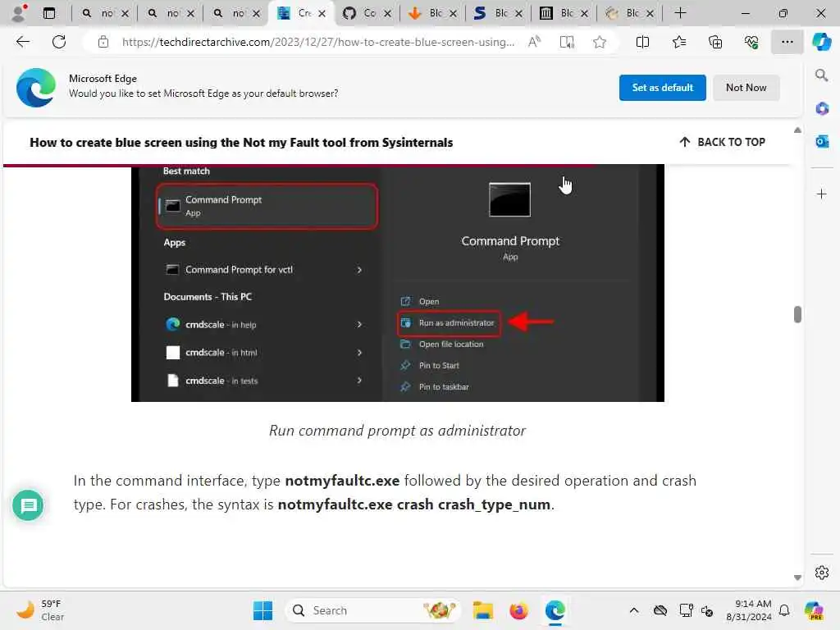The image size is (840, 630).
Task: Add a new sidebar app
Action: [822, 194]
